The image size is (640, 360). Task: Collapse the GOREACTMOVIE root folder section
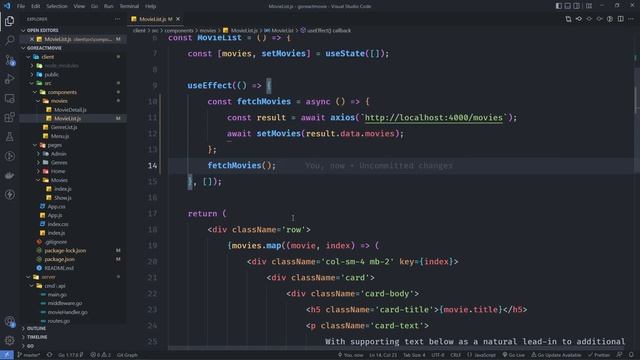[x=72, y=48]
